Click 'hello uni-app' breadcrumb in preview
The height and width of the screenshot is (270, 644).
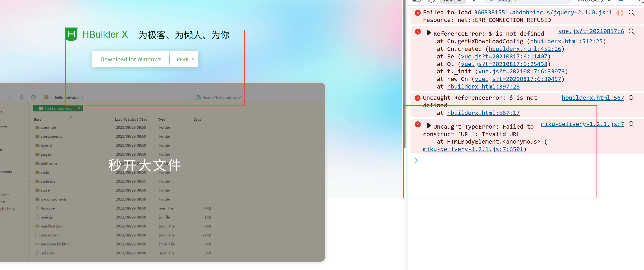click(x=66, y=97)
